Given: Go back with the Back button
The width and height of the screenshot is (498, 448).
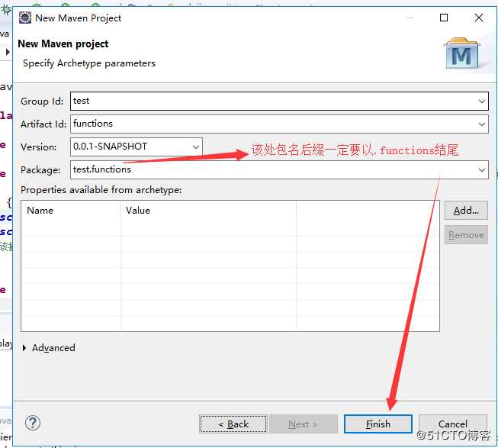Looking at the screenshot, I should pos(233,424).
